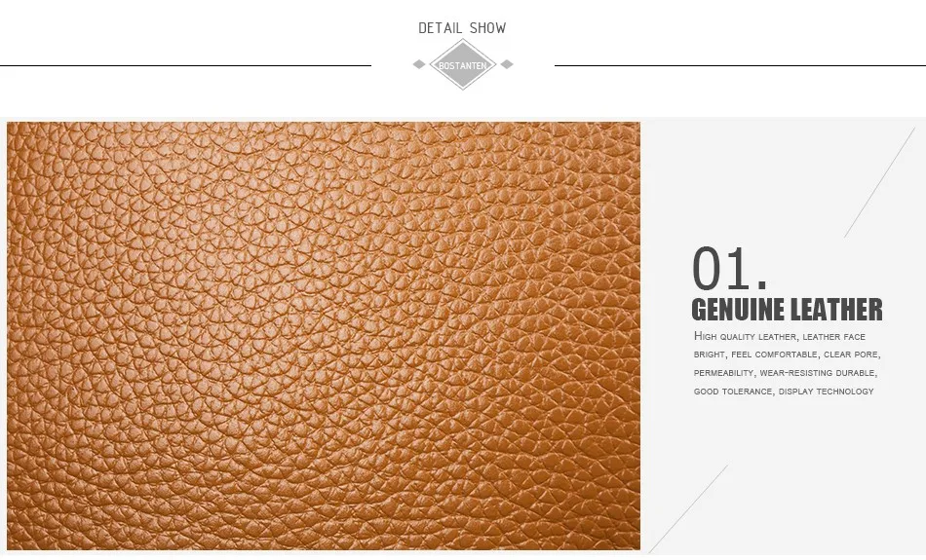Click the line 'bright, feel comfortable, clear pore,'
The width and height of the screenshot is (926, 560).
(x=788, y=355)
